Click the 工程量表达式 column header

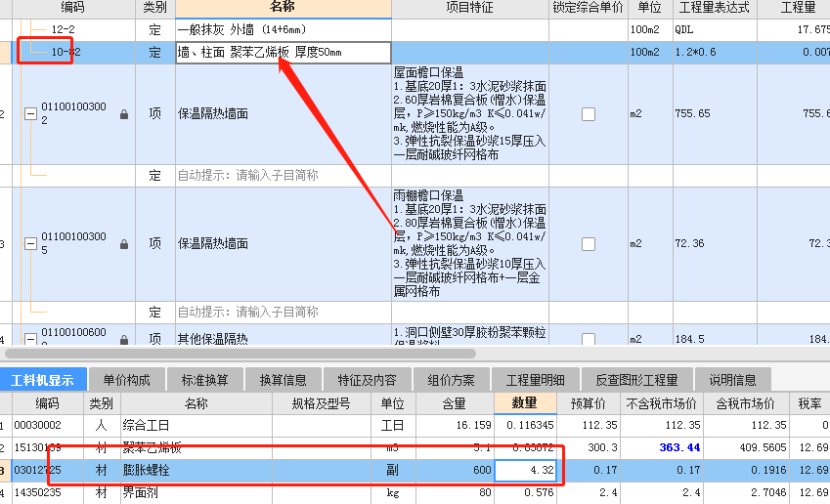[x=715, y=8]
